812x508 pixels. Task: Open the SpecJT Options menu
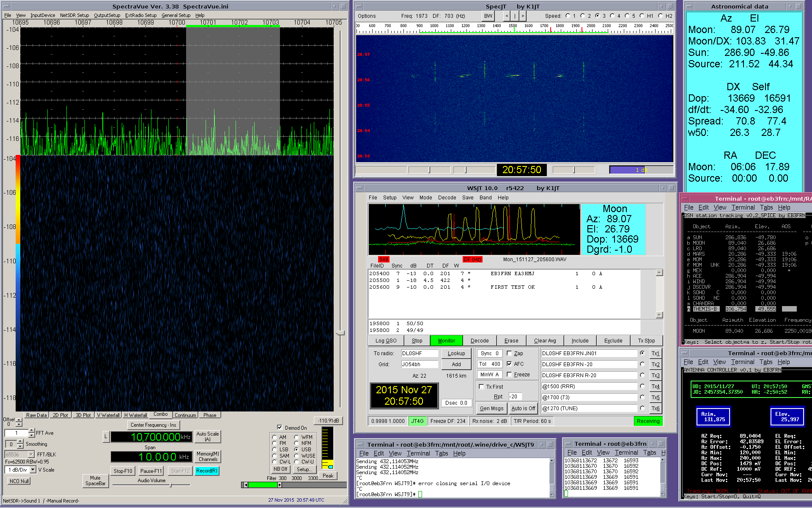pos(366,16)
